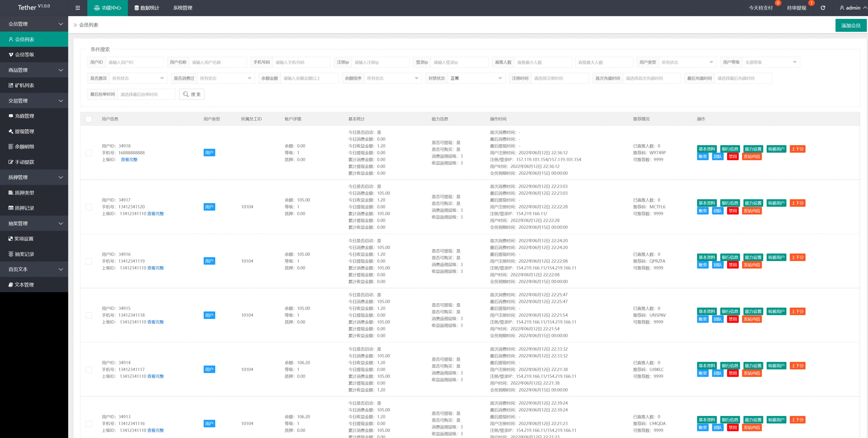
Task: Toggle the select-all checkbox in table header
Action: (89, 119)
